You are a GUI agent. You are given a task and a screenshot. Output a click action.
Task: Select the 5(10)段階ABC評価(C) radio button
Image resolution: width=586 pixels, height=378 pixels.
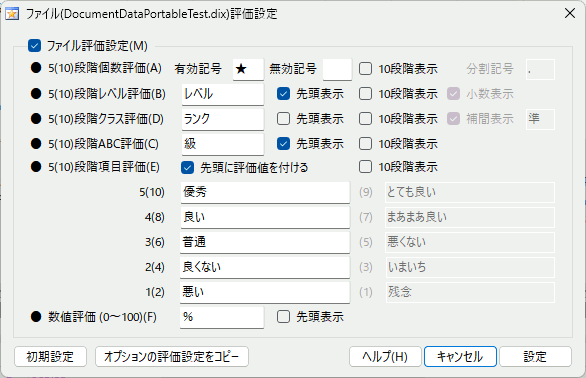click(x=36, y=144)
